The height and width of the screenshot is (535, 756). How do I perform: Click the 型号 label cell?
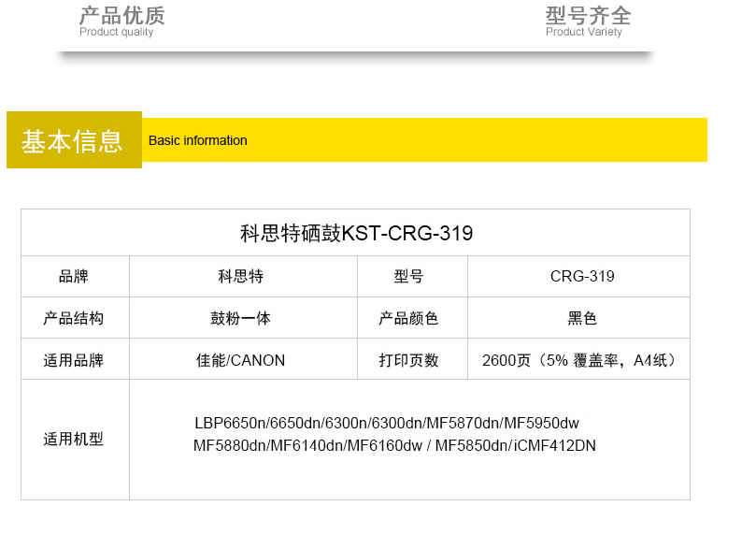tap(412, 277)
